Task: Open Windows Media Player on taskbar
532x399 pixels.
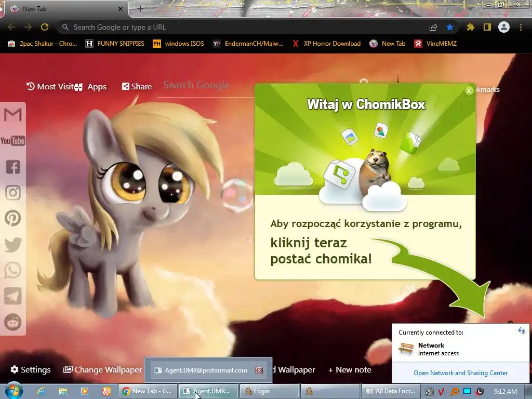Action: tap(85, 391)
